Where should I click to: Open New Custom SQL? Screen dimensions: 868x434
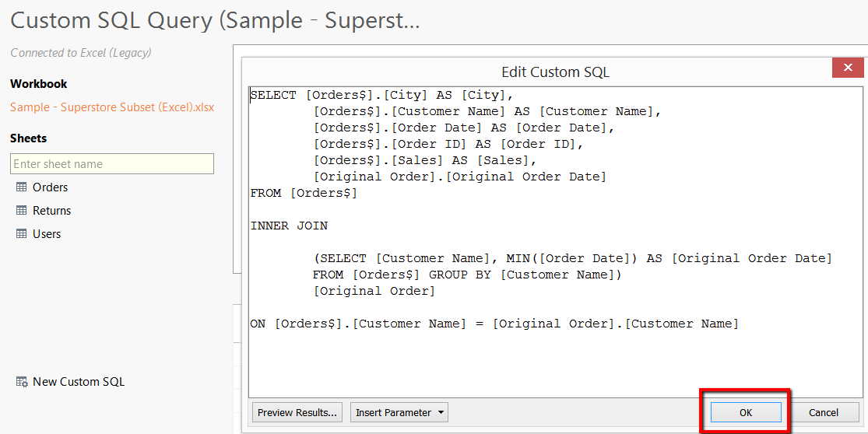tap(79, 382)
